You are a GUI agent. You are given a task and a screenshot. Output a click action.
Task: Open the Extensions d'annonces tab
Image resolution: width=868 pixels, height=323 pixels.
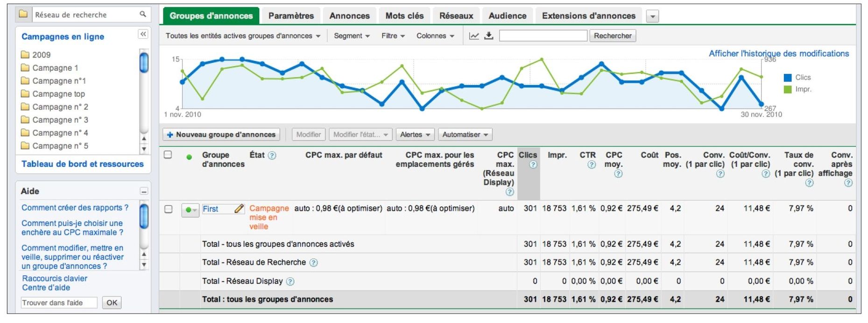coord(588,16)
